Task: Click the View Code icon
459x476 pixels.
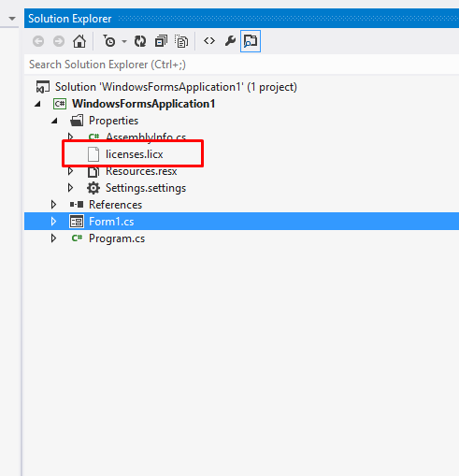Action: pyautogui.click(x=209, y=41)
